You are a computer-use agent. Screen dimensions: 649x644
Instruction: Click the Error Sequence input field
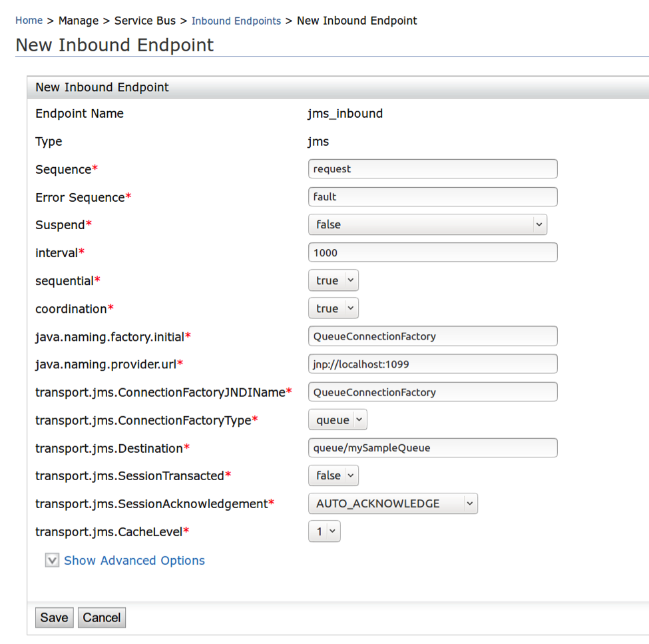tap(433, 197)
